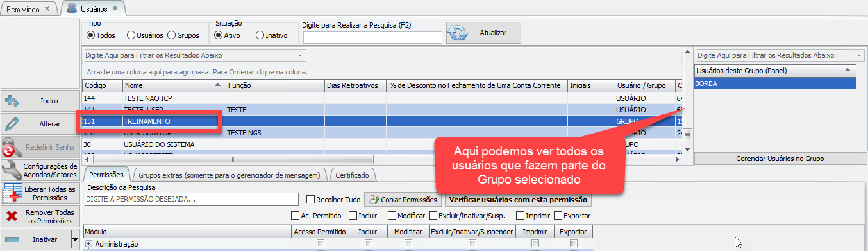Image resolution: width=868 pixels, height=251 pixels.
Task: Click the Alterar pencil icon
Action: pyautogui.click(x=12, y=124)
